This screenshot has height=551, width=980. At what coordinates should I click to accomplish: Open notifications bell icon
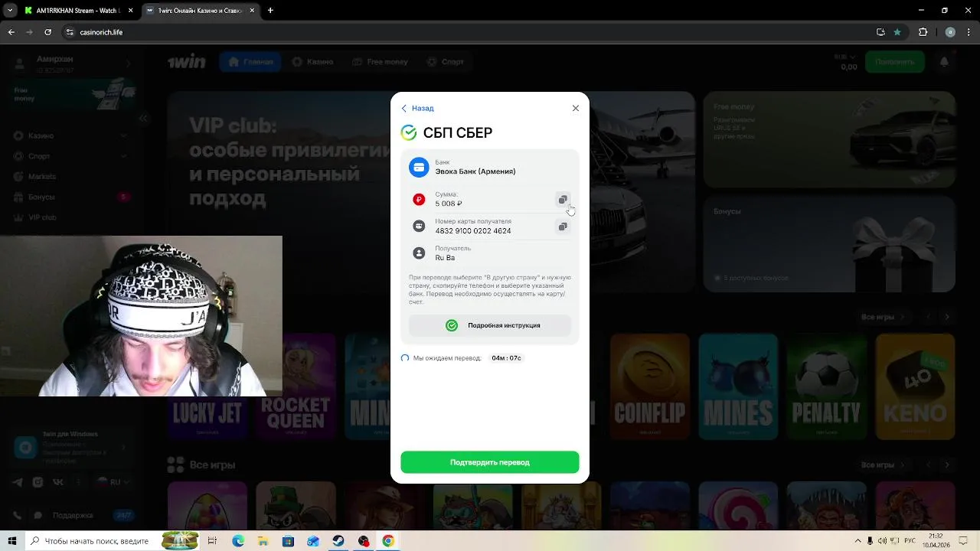[x=944, y=61]
